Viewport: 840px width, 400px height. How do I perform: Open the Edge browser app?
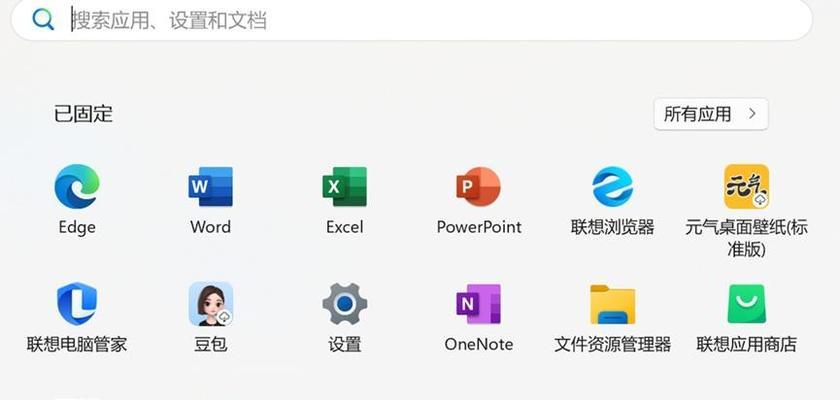[x=77, y=186]
